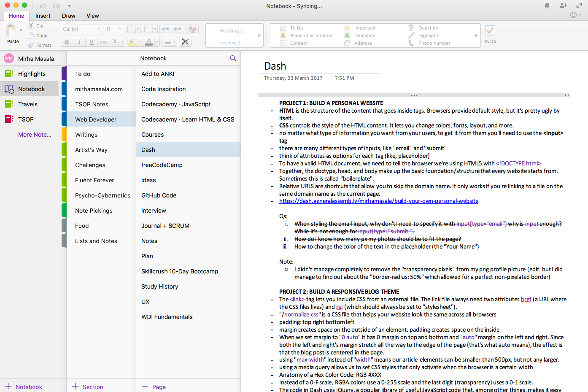Click the Paste clipboard icon

11,31
